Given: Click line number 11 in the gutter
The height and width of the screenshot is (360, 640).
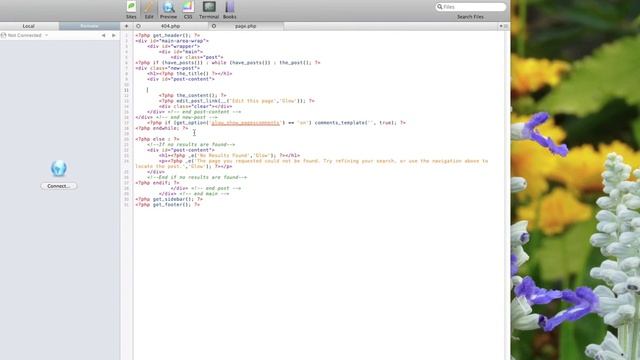Looking at the screenshot, I should (x=127, y=90).
